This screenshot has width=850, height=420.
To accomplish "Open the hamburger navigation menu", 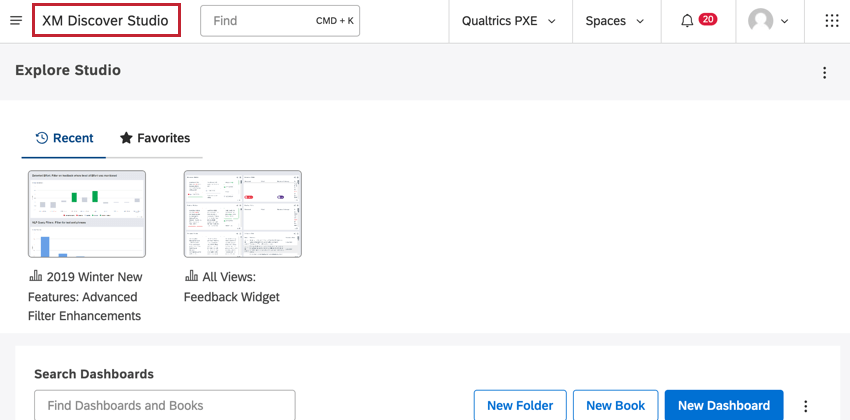I will pyautogui.click(x=16, y=21).
